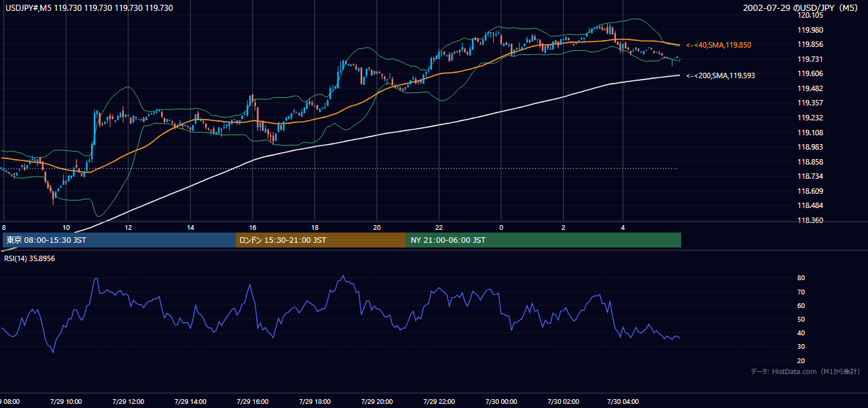Click the 120.105 price axis label

(811, 15)
